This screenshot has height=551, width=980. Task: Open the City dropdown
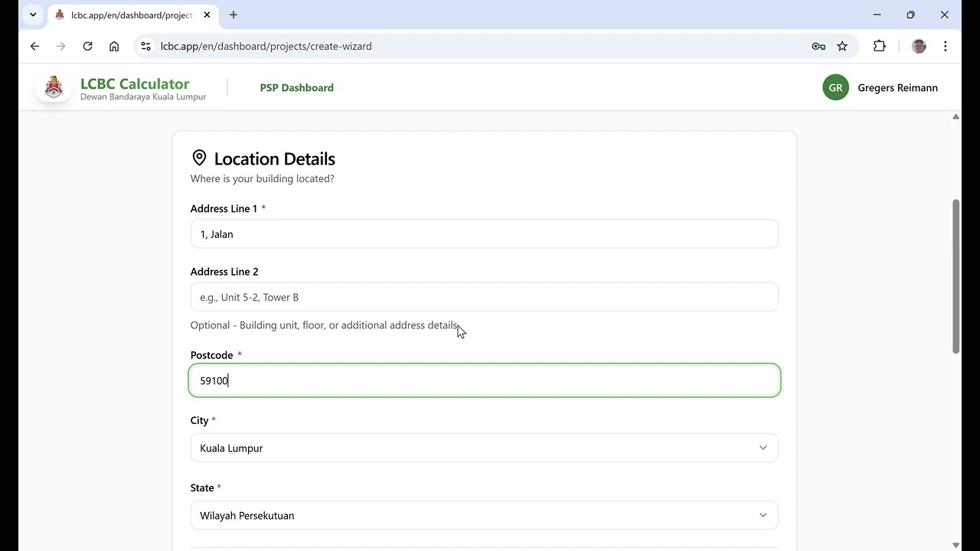point(484,448)
